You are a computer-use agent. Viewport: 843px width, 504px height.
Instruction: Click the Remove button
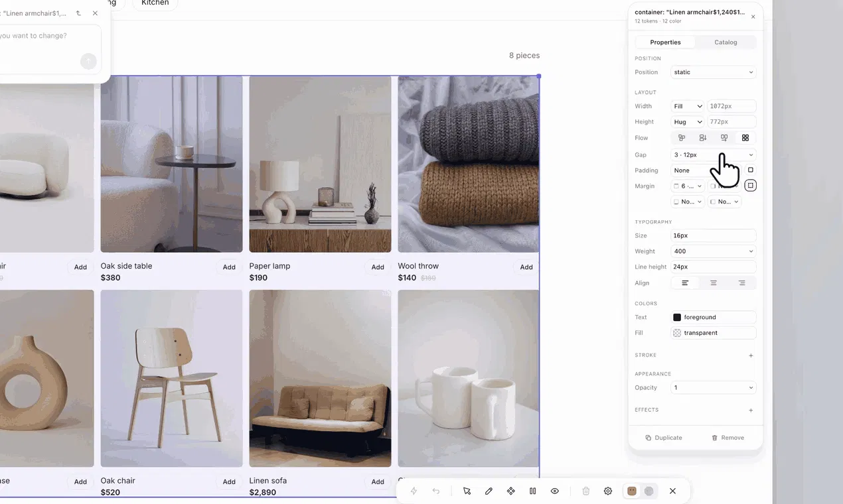pos(728,438)
